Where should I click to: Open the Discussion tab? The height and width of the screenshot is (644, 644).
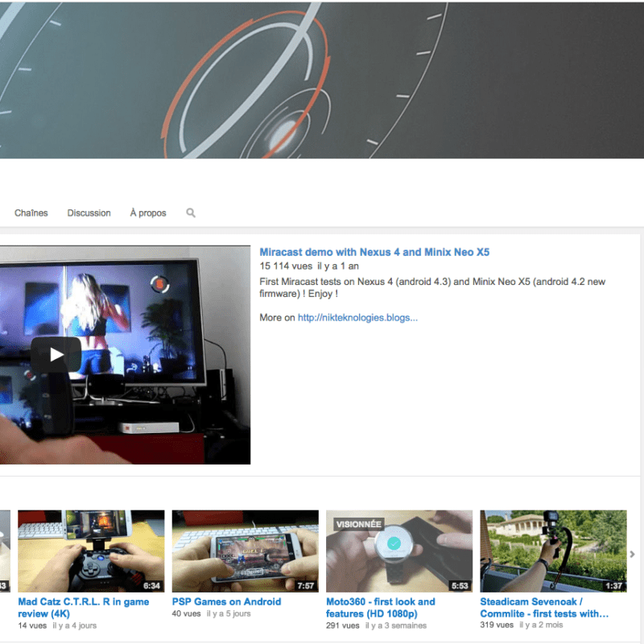pyautogui.click(x=89, y=213)
